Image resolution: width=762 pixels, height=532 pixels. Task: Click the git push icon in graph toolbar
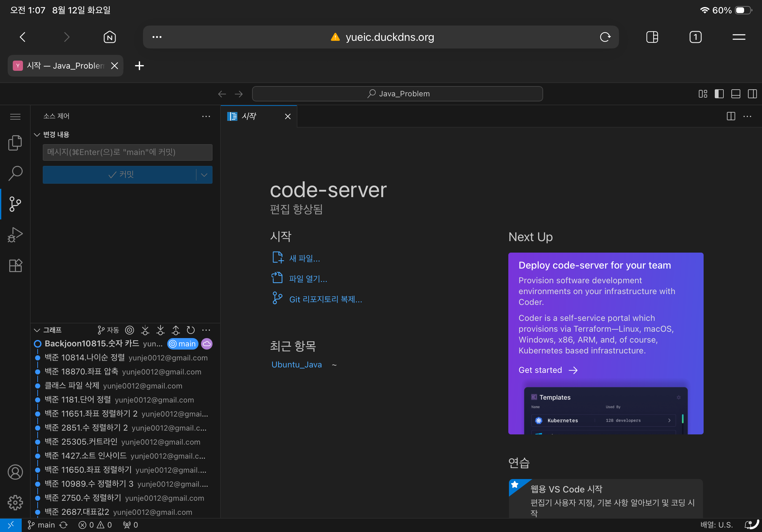pos(176,330)
